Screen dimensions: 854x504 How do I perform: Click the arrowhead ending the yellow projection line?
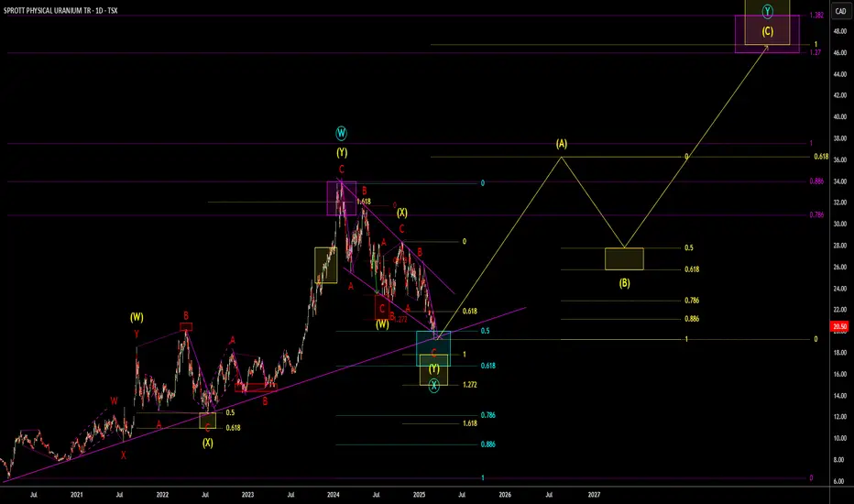766,48
